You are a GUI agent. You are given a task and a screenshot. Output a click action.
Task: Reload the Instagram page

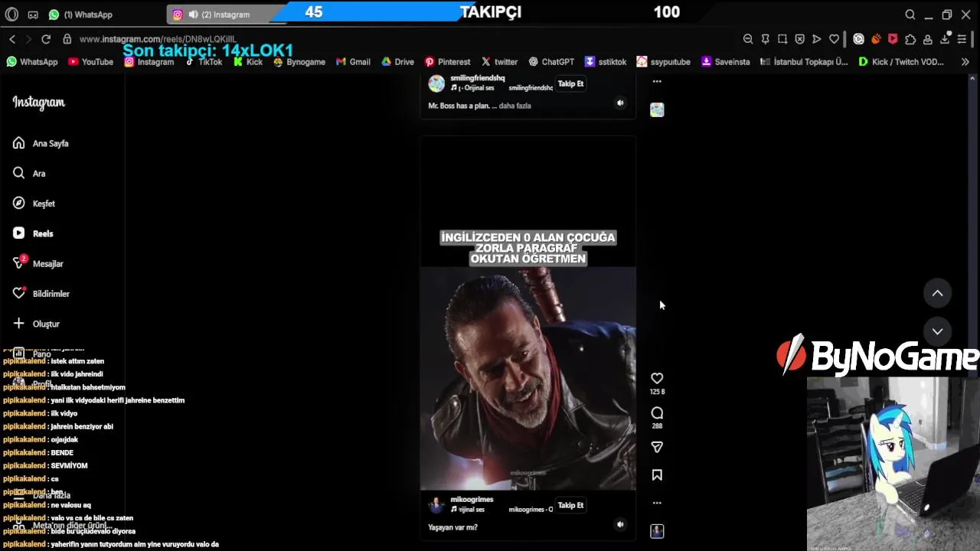point(46,39)
